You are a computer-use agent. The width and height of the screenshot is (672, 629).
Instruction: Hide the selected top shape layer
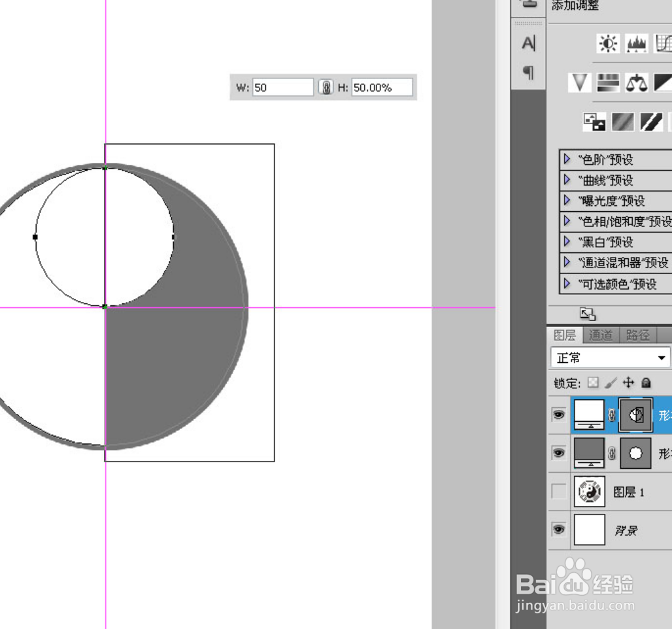558,415
